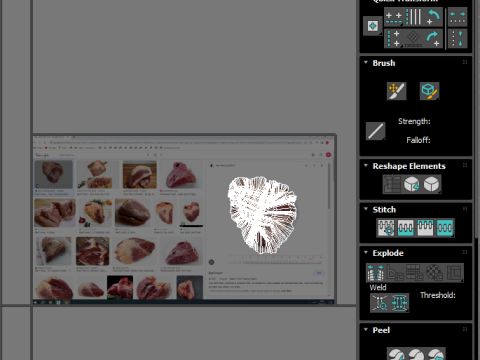Click the Stitch to Target icon

386,228
